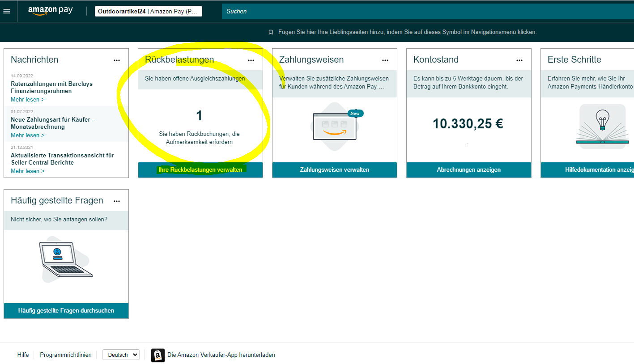Open Mehr lesen for Monatsabrechnung news
Viewport: 634px width, 364px height.
click(28, 135)
